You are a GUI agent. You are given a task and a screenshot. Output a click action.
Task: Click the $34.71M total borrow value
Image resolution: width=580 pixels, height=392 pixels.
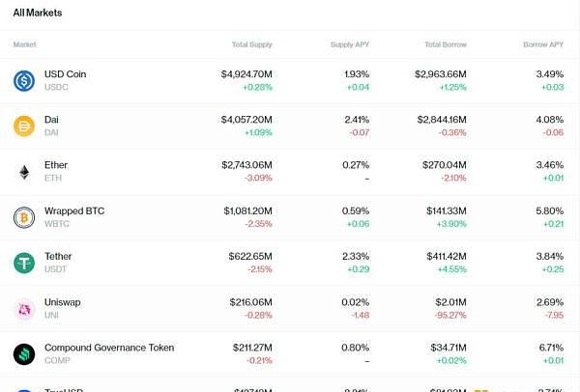tap(449, 348)
